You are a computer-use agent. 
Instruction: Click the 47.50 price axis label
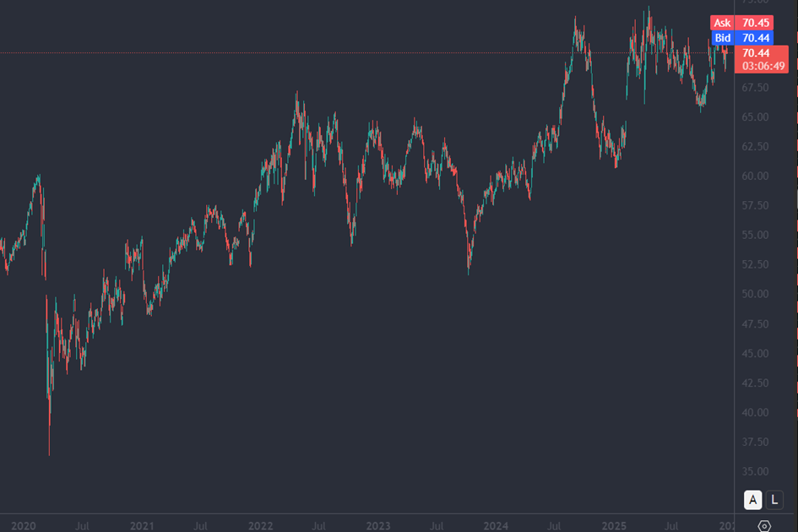coord(755,324)
